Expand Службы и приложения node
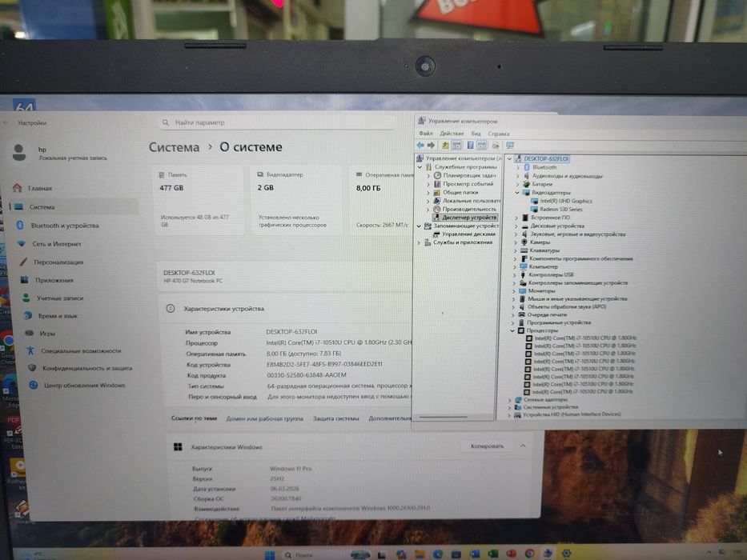This screenshot has width=747, height=560. [419, 242]
